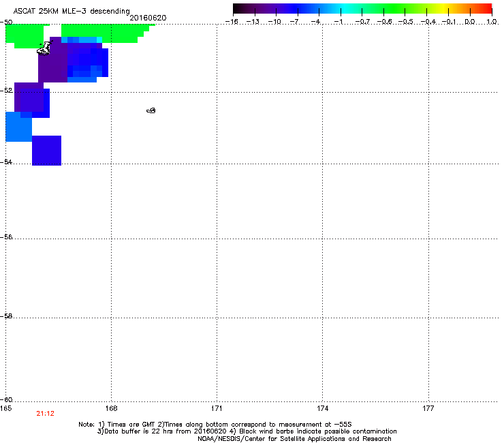Click the 1.0 label on the color scale

(x=492, y=22)
